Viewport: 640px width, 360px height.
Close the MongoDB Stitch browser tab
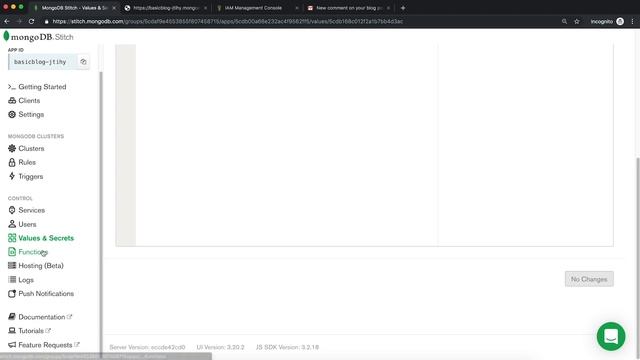[x=114, y=8]
